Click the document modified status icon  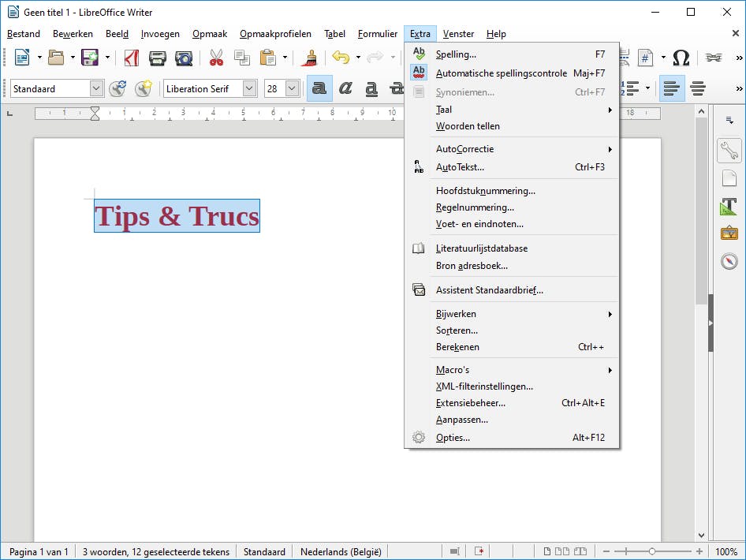[479, 551]
